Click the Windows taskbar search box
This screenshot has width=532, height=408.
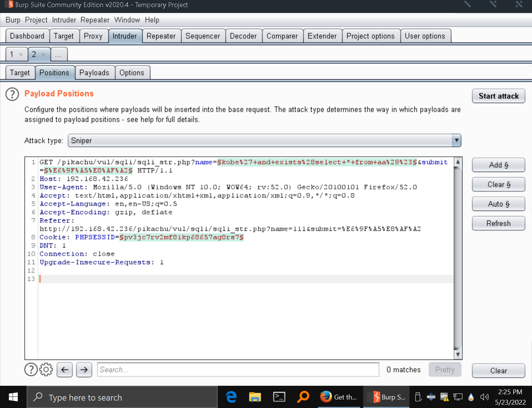pyautogui.click(x=122, y=397)
